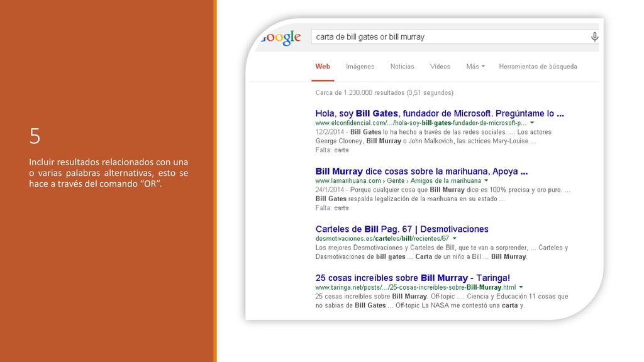This screenshot has width=644, height=362.
Task: Open result 'Carteles de Bill Pag. 67 | Desmotivaciones'
Action: [402, 229]
